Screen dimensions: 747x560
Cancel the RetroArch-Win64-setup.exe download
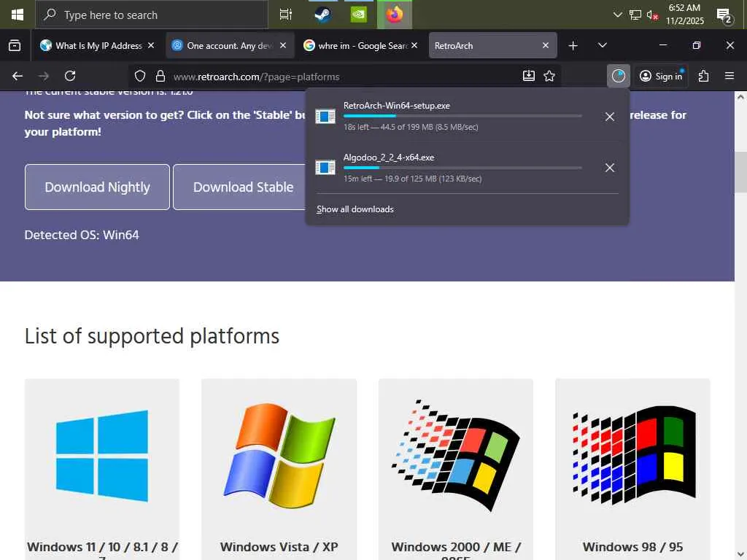[x=610, y=117]
